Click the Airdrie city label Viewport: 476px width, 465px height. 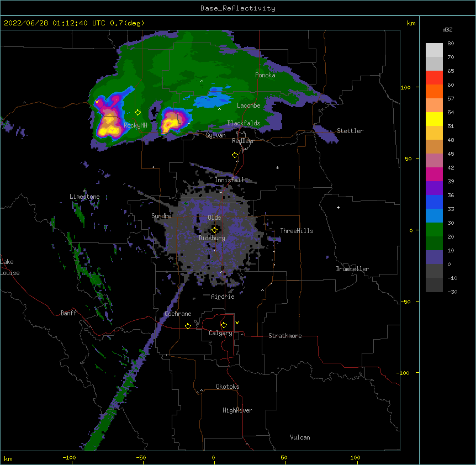click(223, 297)
